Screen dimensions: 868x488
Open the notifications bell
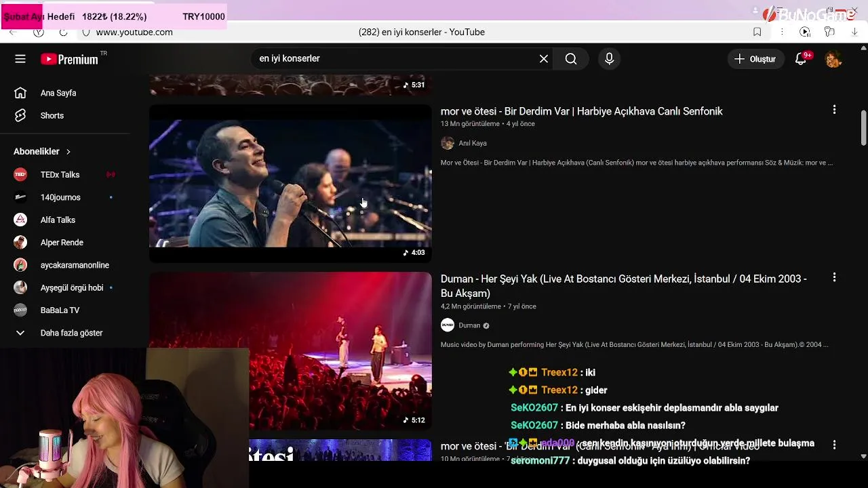click(802, 59)
